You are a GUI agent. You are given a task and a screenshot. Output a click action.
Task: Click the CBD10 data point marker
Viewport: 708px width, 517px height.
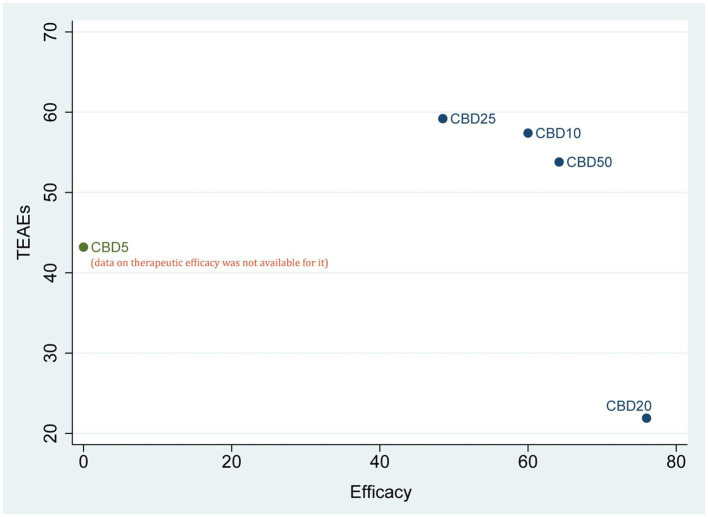pyautogui.click(x=528, y=133)
